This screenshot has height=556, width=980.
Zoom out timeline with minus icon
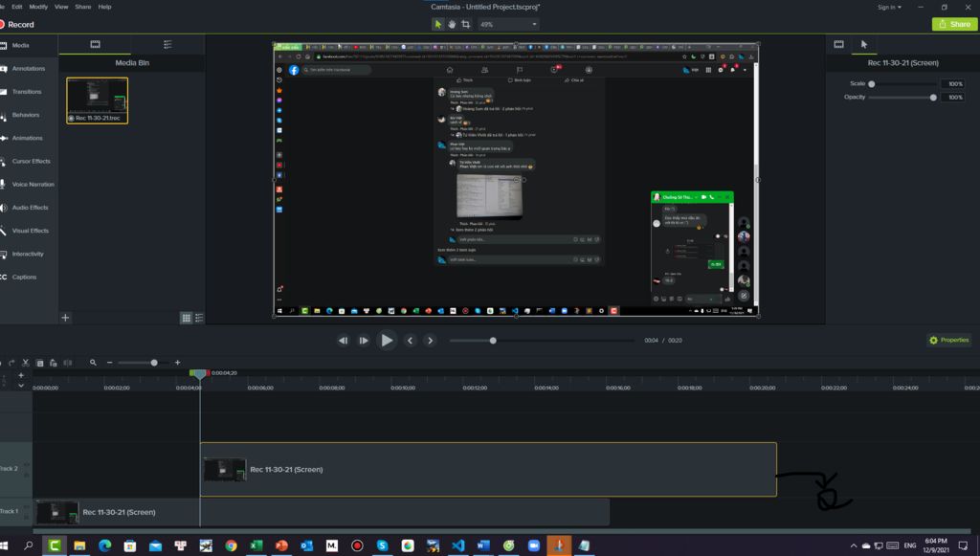tap(109, 363)
